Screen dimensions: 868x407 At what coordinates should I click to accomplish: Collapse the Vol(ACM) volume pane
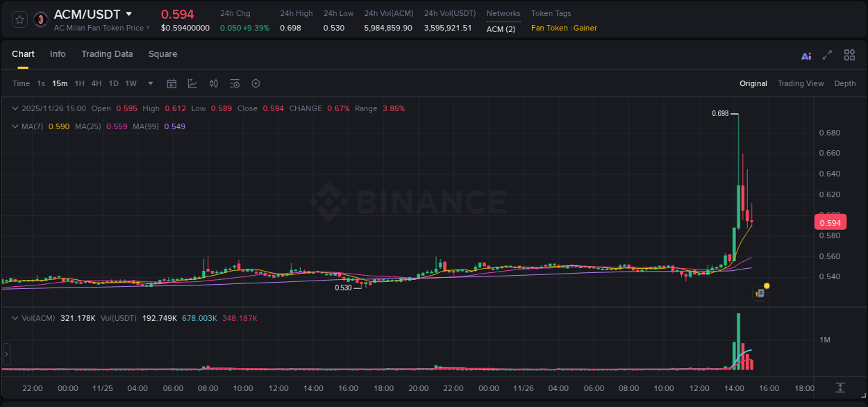tap(14, 317)
